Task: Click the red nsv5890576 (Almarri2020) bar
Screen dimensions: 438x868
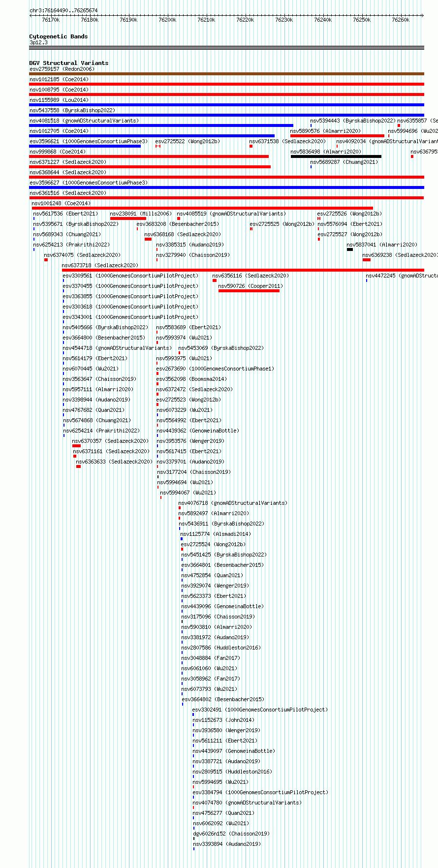Action: coord(338,136)
